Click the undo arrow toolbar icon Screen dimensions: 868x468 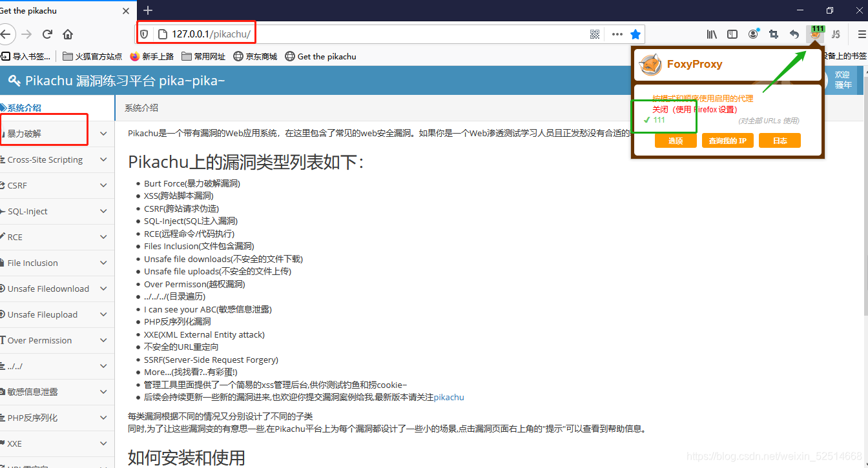click(x=794, y=34)
